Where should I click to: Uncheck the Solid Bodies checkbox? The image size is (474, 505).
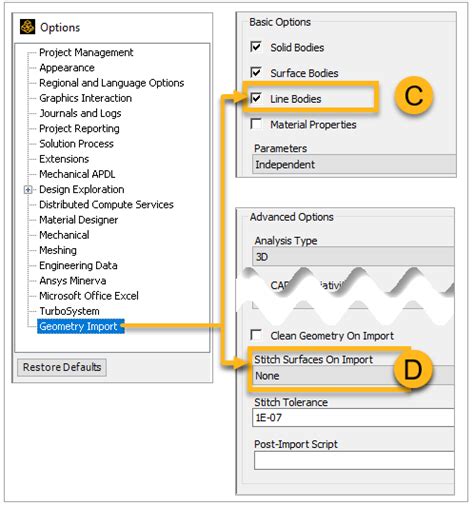(x=256, y=47)
